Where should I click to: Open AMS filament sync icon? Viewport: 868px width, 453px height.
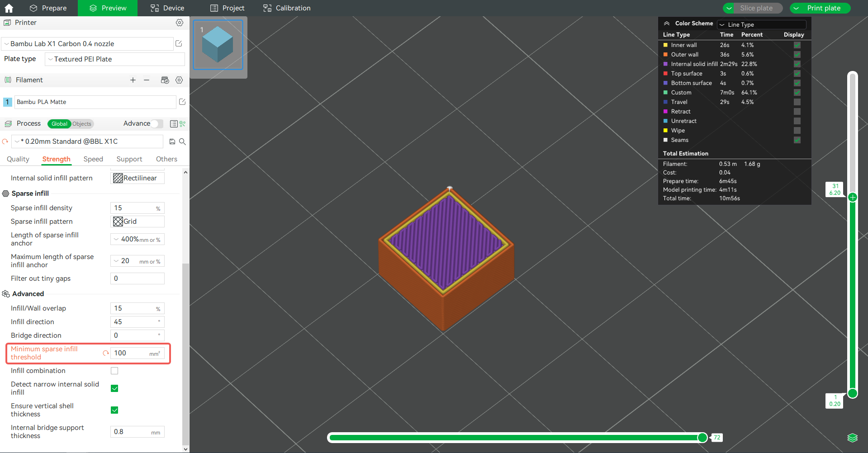165,80
